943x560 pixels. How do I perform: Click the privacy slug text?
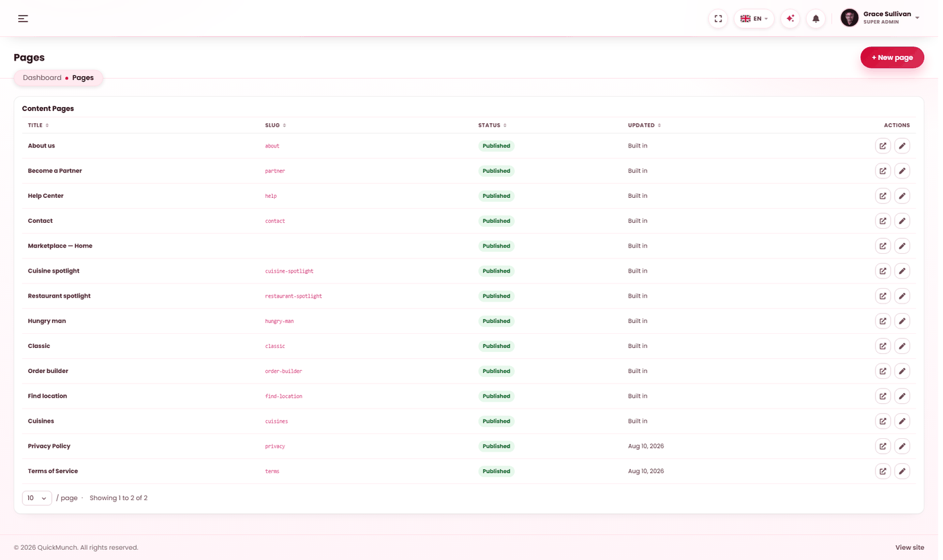pyautogui.click(x=275, y=446)
